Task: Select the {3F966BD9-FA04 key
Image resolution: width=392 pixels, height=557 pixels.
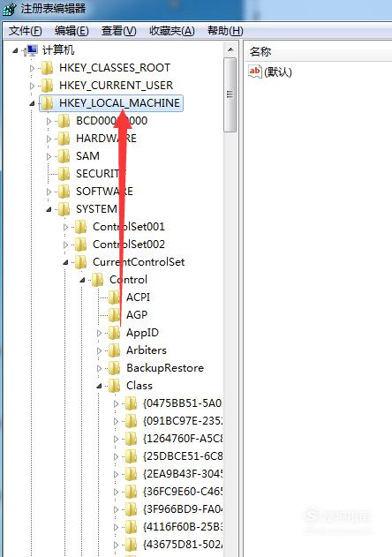Action: tap(183, 509)
